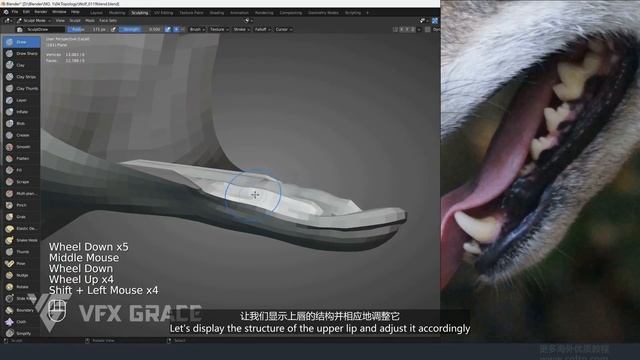
Task: Choose the Grab brush
Action: click(x=21, y=217)
